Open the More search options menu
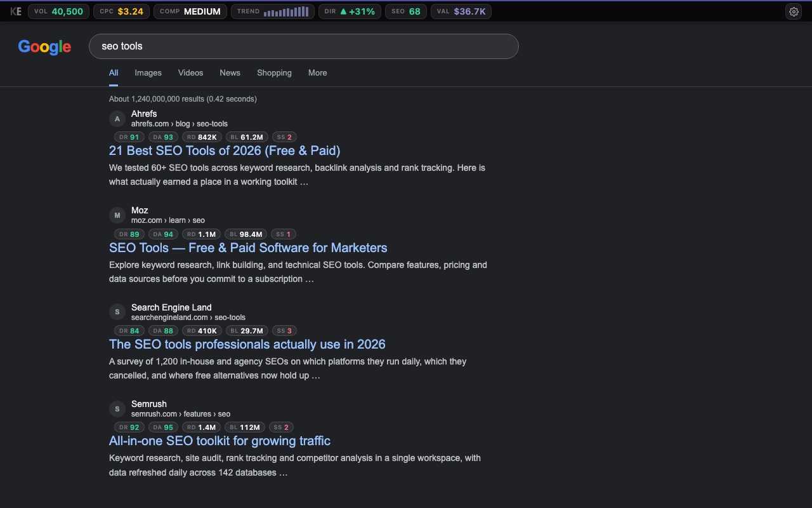812x508 pixels. click(318, 73)
